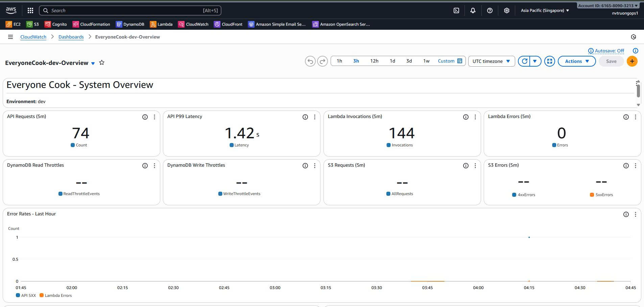Click the API 5XX data point at 04:15
Image resolution: width=644 pixels, height=307 pixels.
(529, 237)
